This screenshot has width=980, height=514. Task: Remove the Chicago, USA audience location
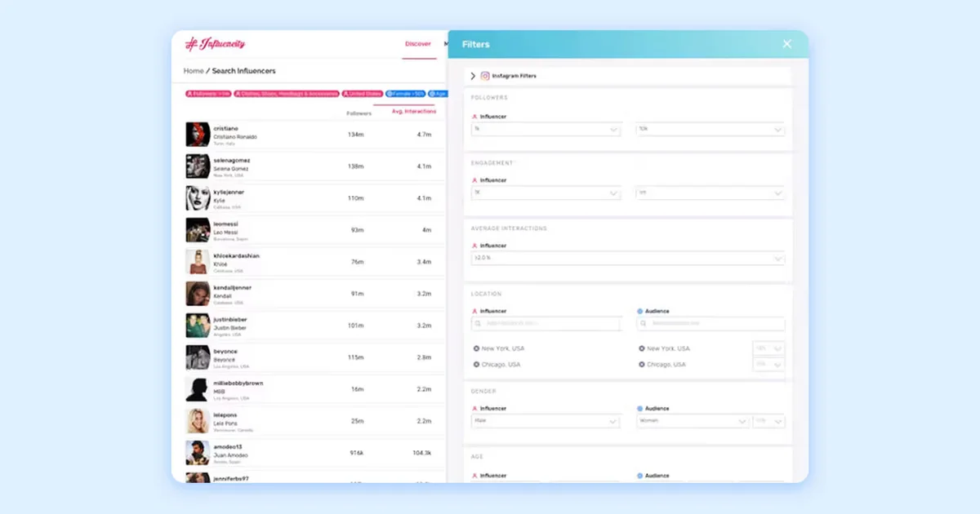[642, 365]
